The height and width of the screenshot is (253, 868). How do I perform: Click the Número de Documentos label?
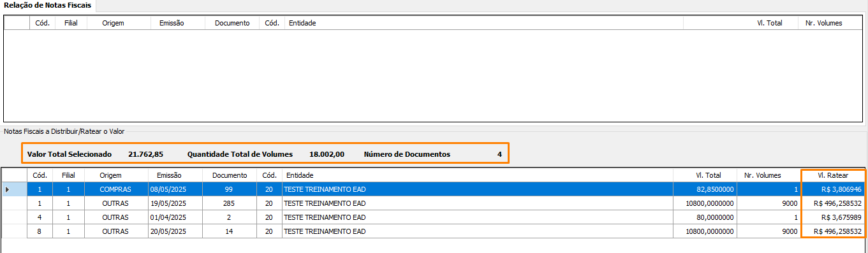[407, 154]
